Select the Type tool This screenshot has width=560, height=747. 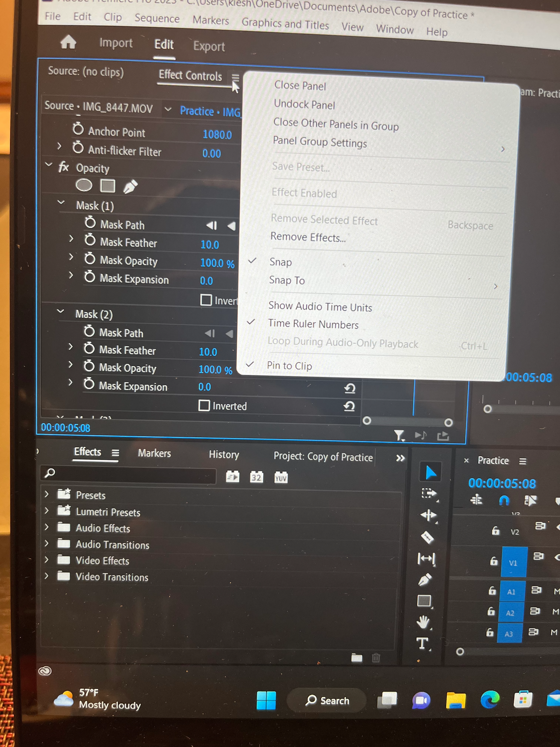click(x=422, y=643)
